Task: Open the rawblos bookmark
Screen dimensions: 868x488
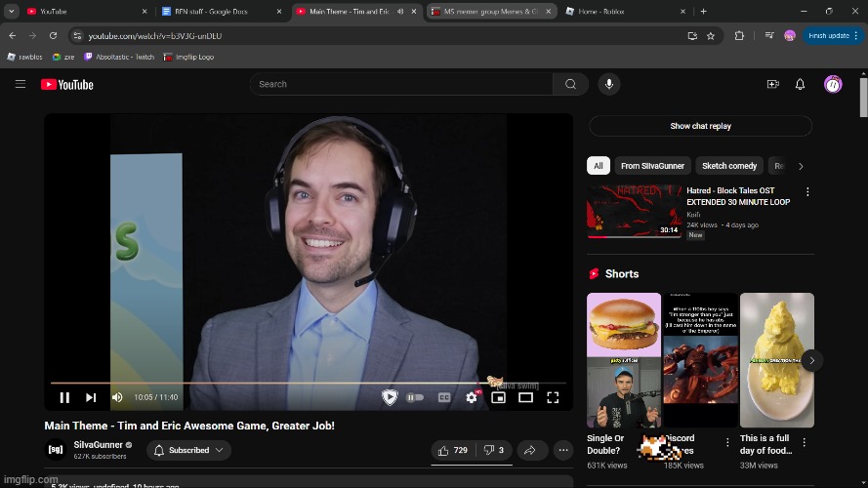Action: (24, 57)
